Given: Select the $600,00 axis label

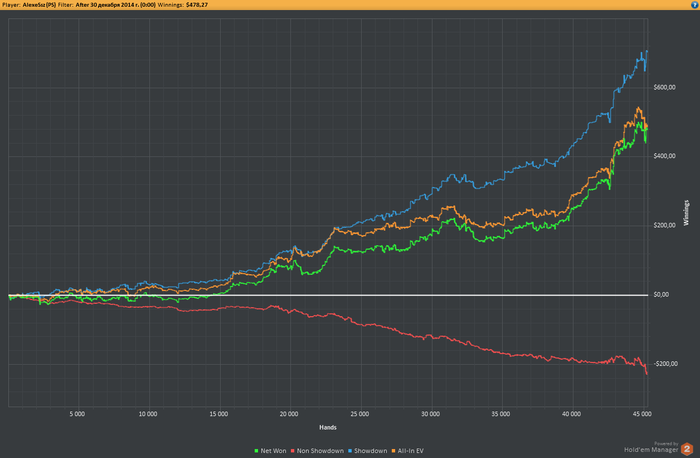Looking at the screenshot, I should point(664,87).
